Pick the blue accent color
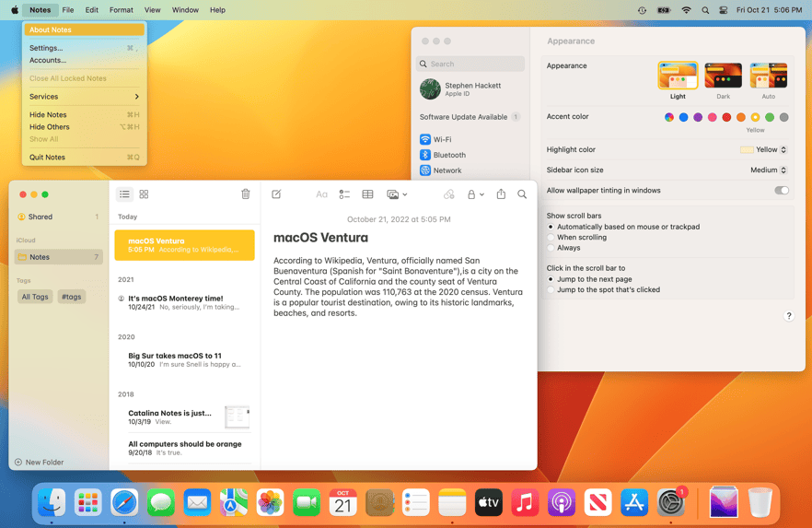The height and width of the screenshot is (528, 812). tap(683, 118)
